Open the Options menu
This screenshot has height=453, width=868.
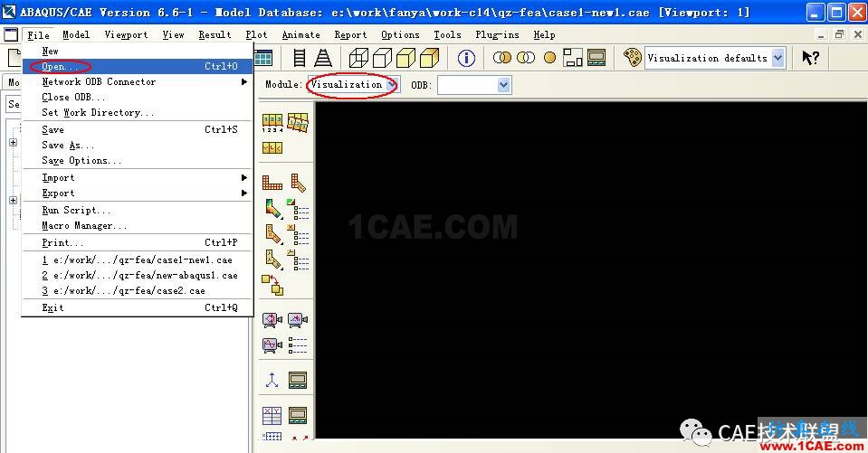tap(400, 35)
